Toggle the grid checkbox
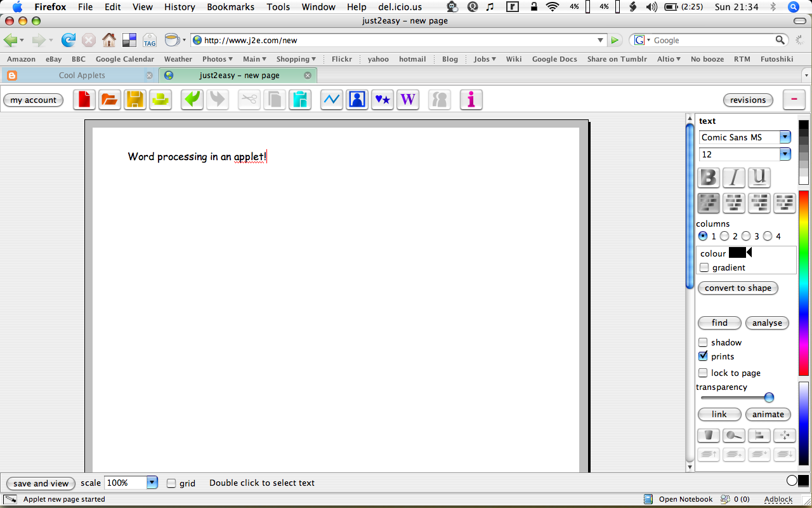 pos(171,483)
